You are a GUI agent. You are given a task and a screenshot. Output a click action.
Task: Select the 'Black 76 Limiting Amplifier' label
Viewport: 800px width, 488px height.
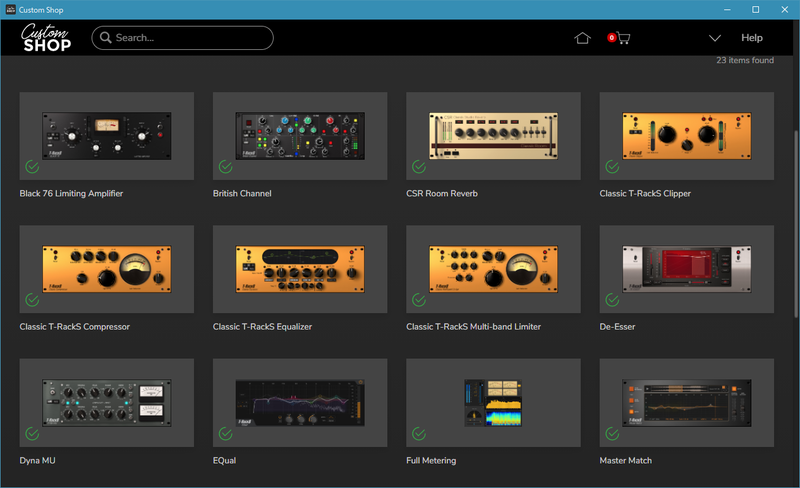coord(71,193)
